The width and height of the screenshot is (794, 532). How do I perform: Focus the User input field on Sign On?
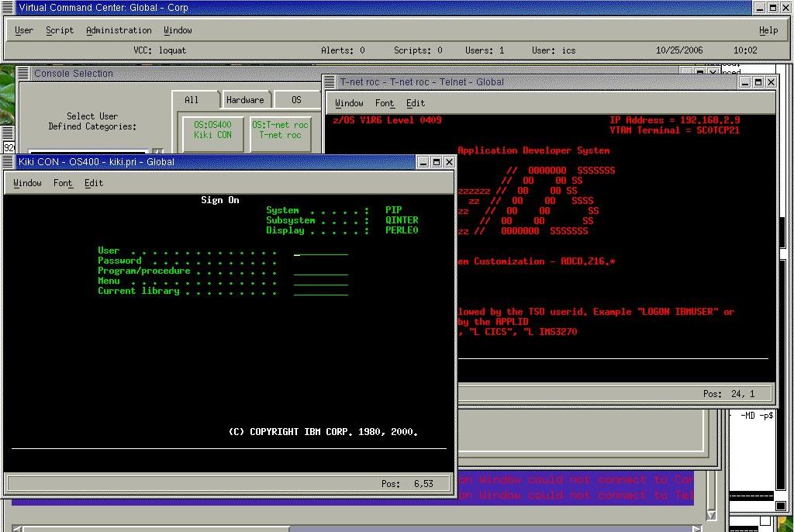321,251
